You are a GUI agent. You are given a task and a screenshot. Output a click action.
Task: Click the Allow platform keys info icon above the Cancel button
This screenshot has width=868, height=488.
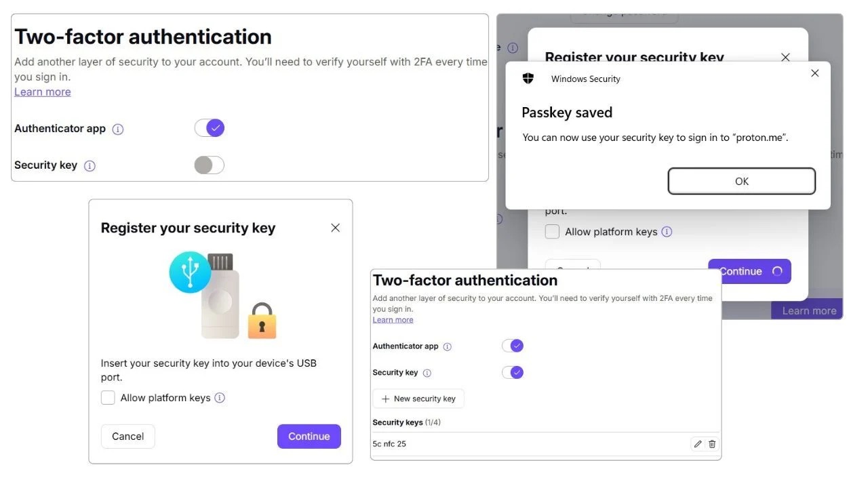pyautogui.click(x=220, y=398)
